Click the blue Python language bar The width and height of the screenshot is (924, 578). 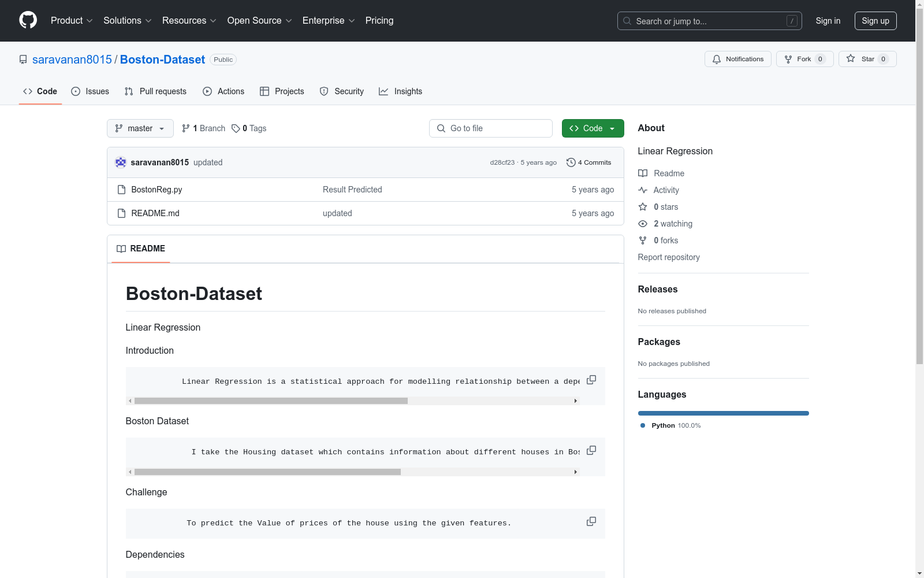point(724,413)
